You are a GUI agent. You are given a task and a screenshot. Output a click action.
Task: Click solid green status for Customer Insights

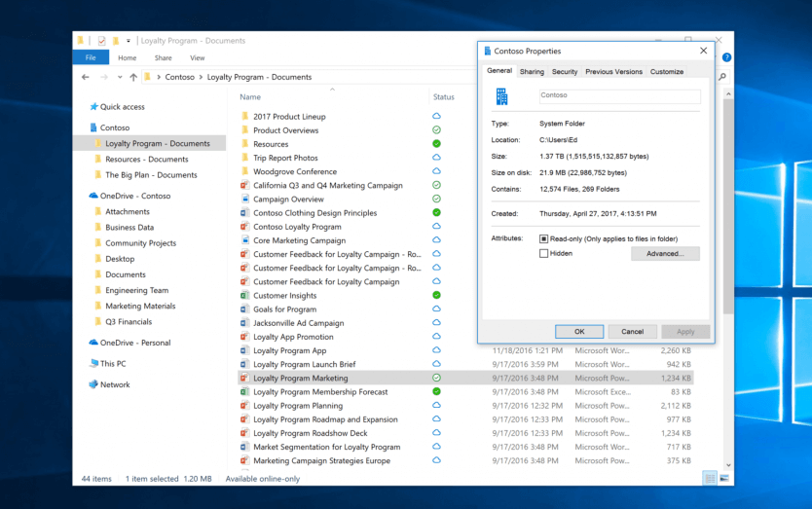pos(436,295)
